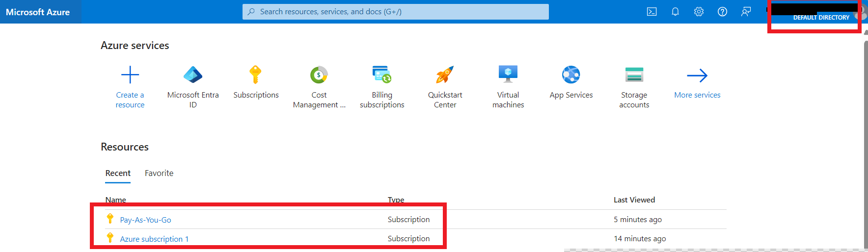This screenshot has width=868, height=252.
Task: Select the '14 minutes ago' cell
Action: 640,238
